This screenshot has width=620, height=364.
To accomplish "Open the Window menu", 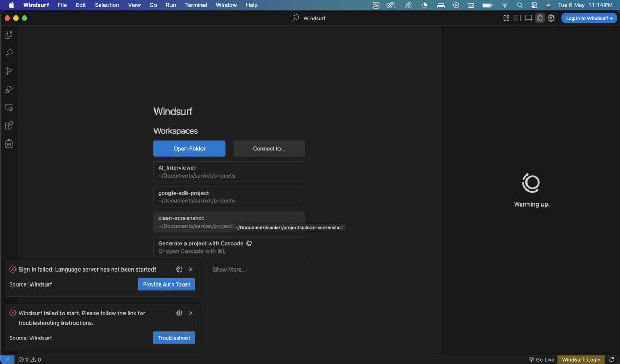I will [x=226, y=5].
